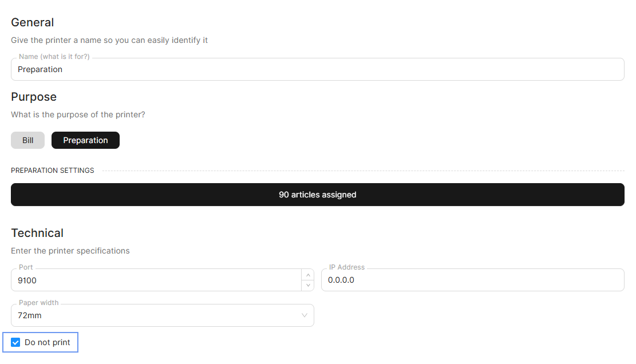The height and width of the screenshot is (364, 636).
Task: Uncheck the Do not print checkbox
Action: point(16,343)
